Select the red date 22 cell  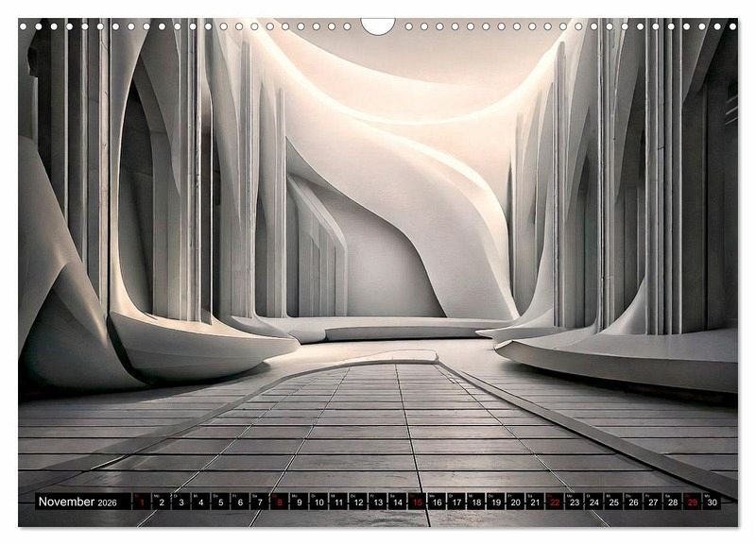point(555,502)
